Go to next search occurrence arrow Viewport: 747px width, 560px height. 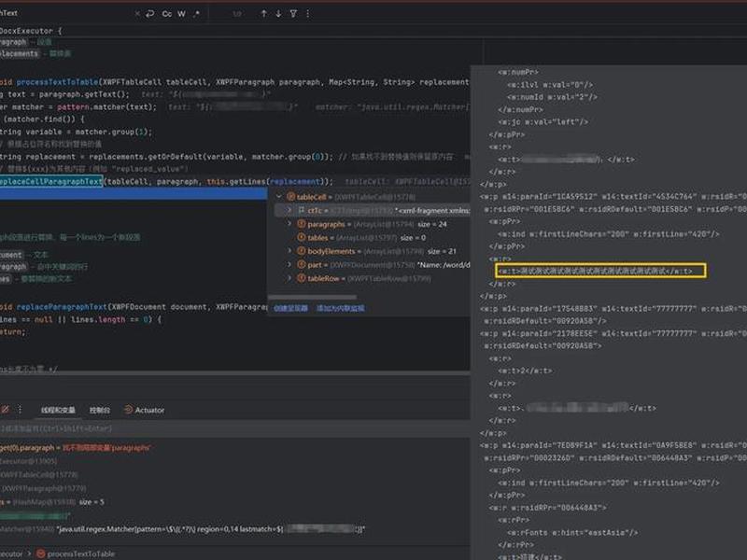[278, 14]
